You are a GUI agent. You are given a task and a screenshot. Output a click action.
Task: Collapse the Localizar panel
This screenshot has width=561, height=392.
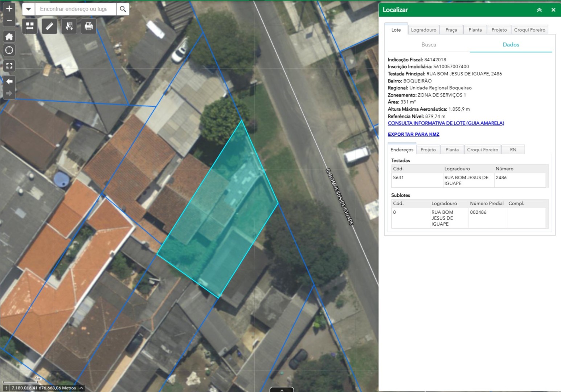539,10
